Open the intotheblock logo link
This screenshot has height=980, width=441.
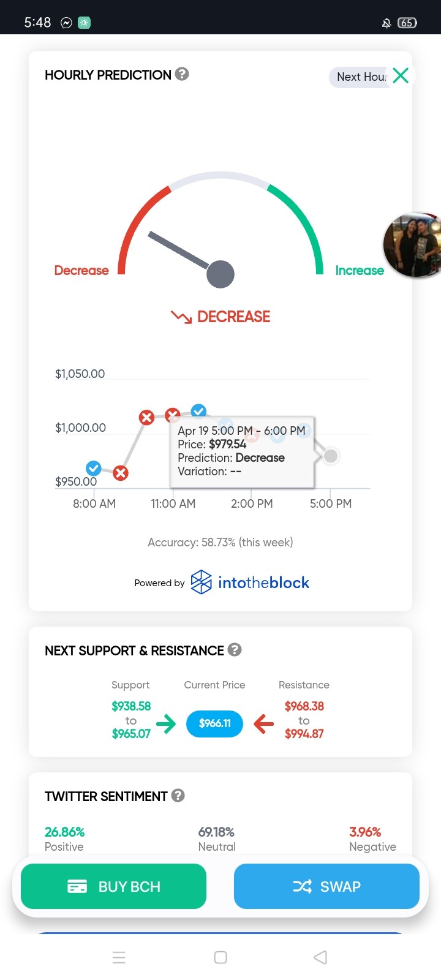250,582
